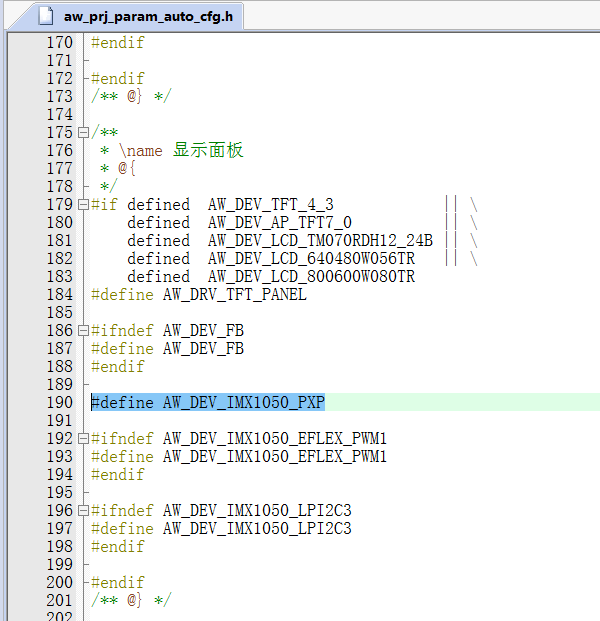Screen dimensions: 600x621
Task: Click '#endif' on line 198
Action: (x=118, y=547)
